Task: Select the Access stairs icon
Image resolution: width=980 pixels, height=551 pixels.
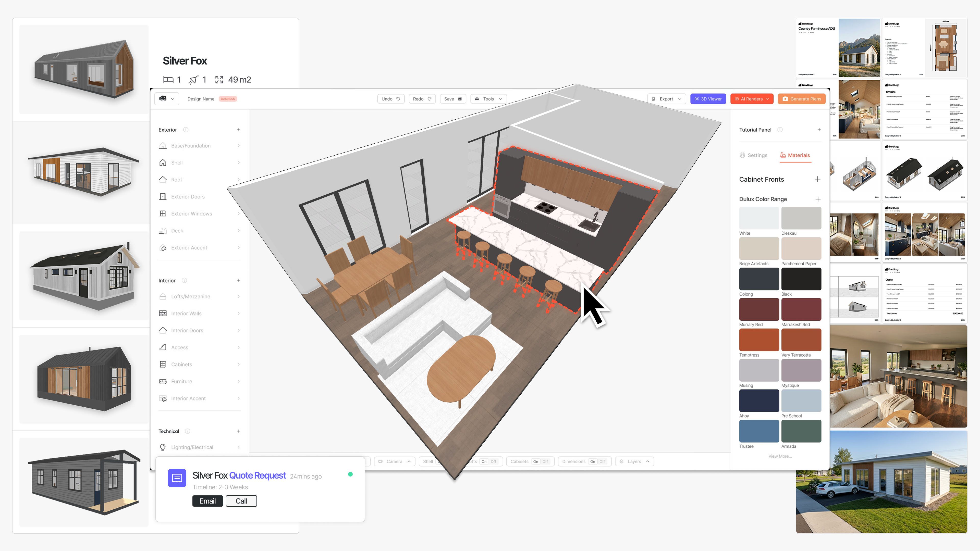Action: (163, 347)
